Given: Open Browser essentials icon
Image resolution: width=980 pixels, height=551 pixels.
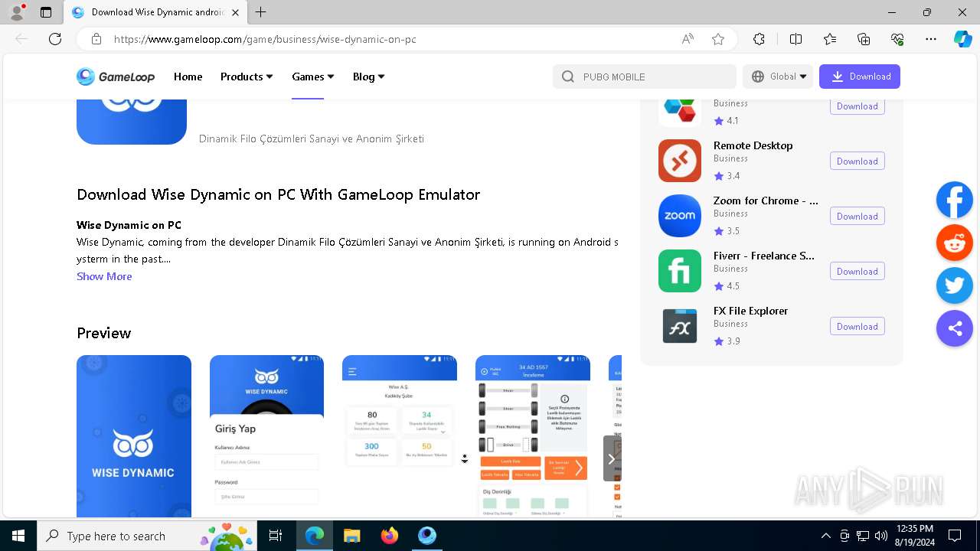Looking at the screenshot, I should (897, 39).
